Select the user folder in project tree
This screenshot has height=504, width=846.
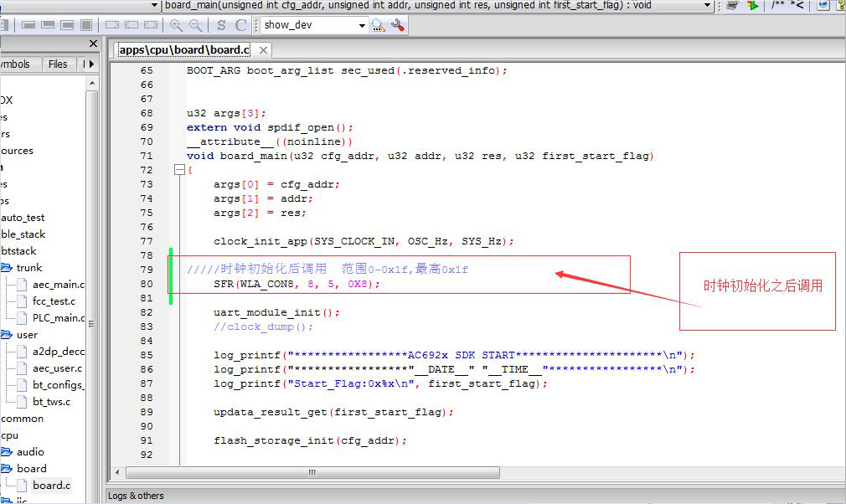pos(27,335)
